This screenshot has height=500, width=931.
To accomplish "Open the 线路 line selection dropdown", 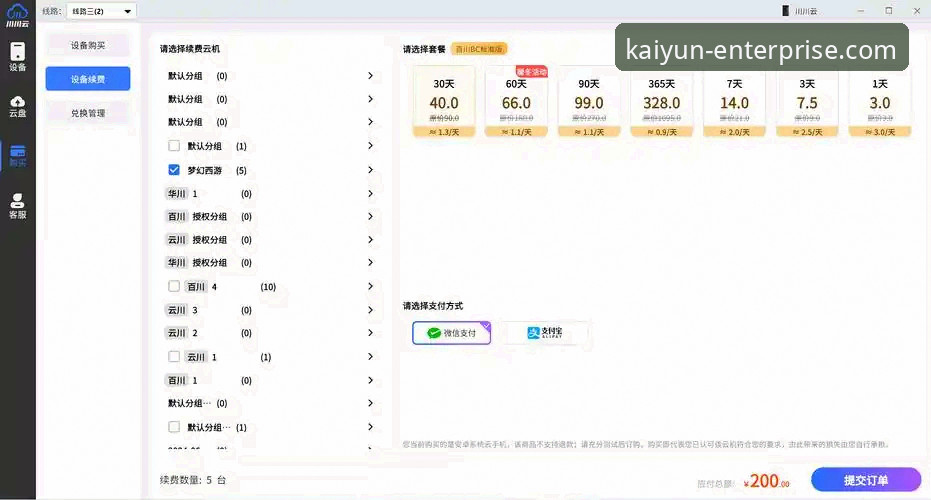I will click(x=101, y=11).
